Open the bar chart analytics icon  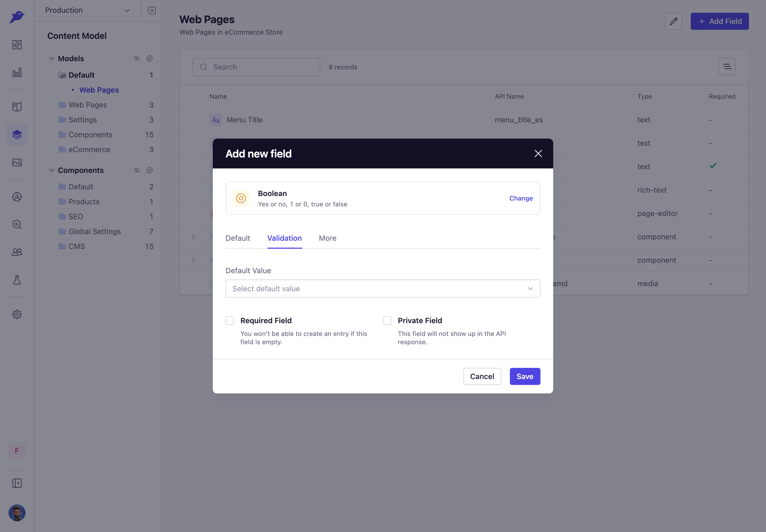(x=17, y=72)
